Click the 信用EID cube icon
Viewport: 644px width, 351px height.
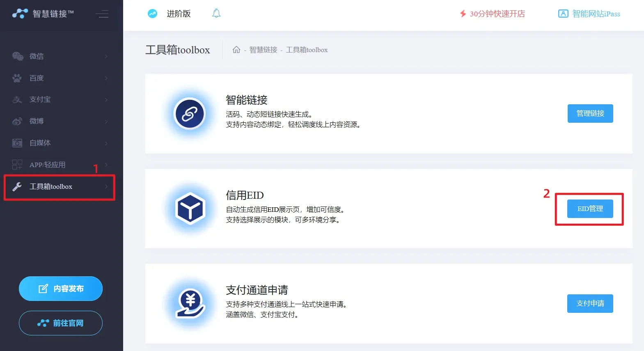point(189,209)
